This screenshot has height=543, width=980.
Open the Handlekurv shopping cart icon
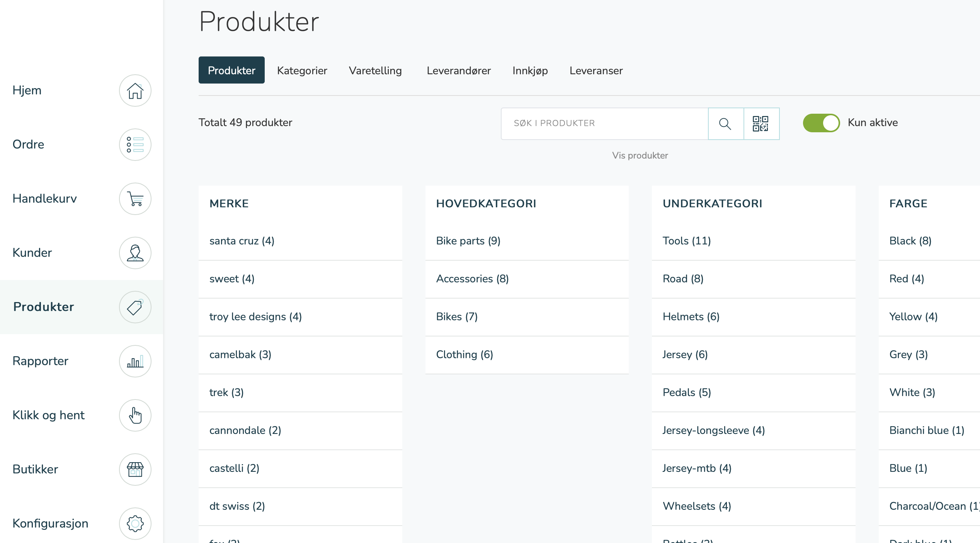pos(135,199)
